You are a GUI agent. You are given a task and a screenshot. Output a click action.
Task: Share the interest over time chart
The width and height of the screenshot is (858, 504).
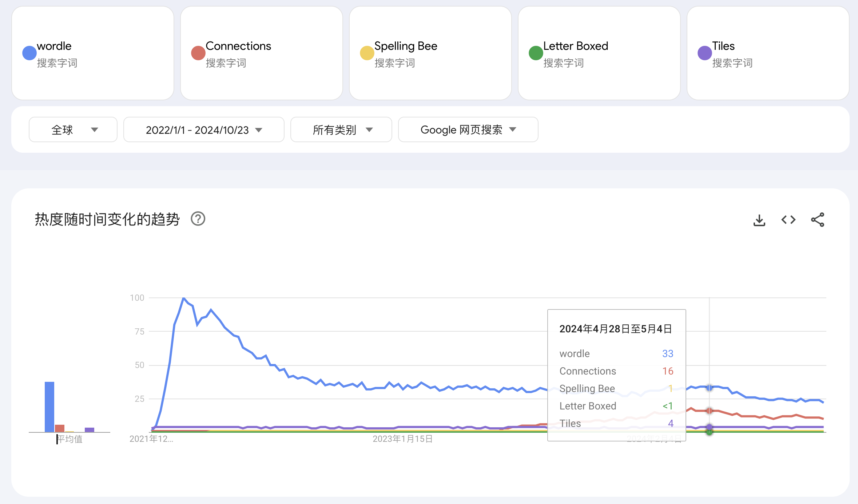[818, 220]
